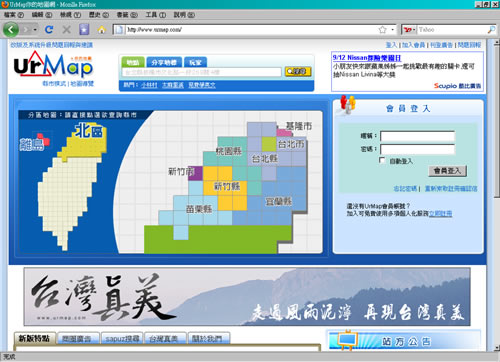
Task: Click the blue link above UrMap logo
Action: coord(51,45)
